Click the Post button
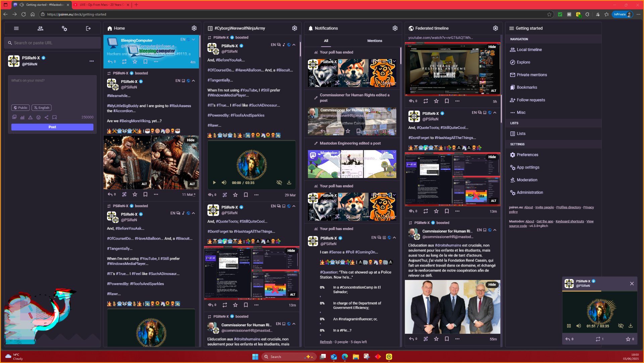Viewport: 644px width, 363px height. [x=52, y=127]
